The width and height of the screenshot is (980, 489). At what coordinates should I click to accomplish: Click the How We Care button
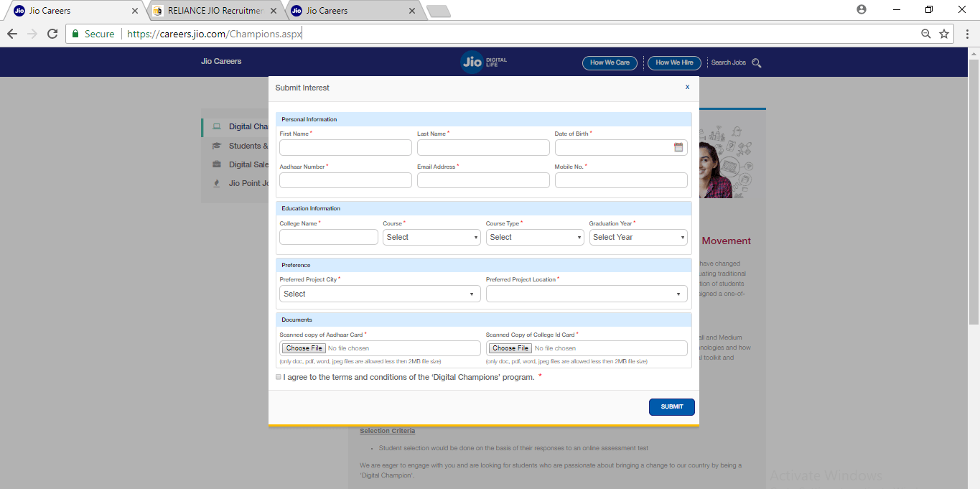610,62
